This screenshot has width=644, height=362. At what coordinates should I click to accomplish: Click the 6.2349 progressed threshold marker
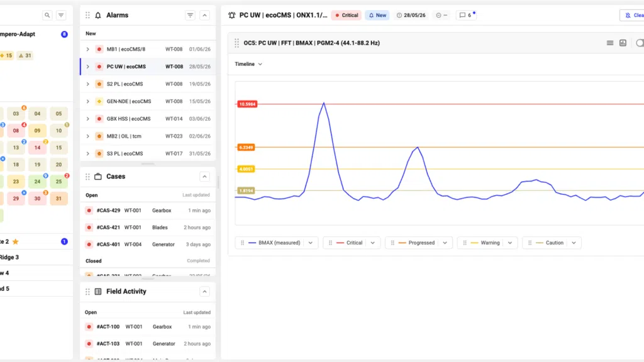pyautogui.click(x=246, y=147)
